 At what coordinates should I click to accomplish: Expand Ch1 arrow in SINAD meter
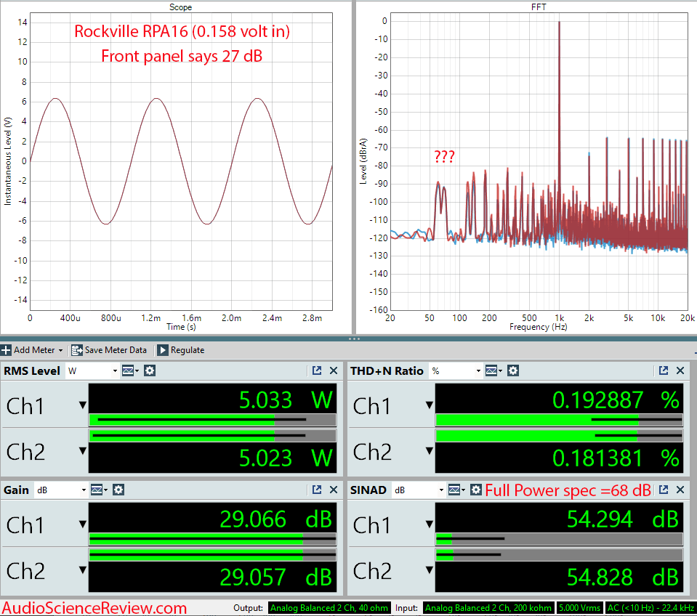[430, 524]
